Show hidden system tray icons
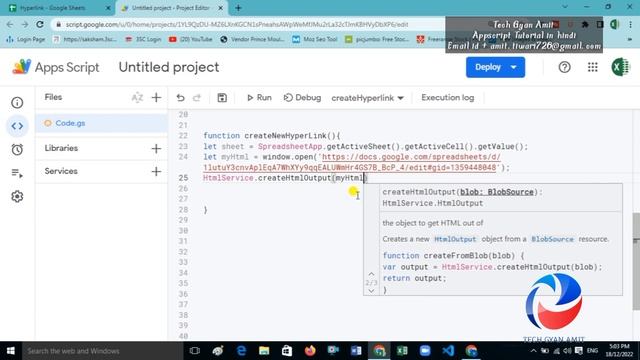This screenshot has height=360, width=640. pyautogui.click(x=533, y=351)
